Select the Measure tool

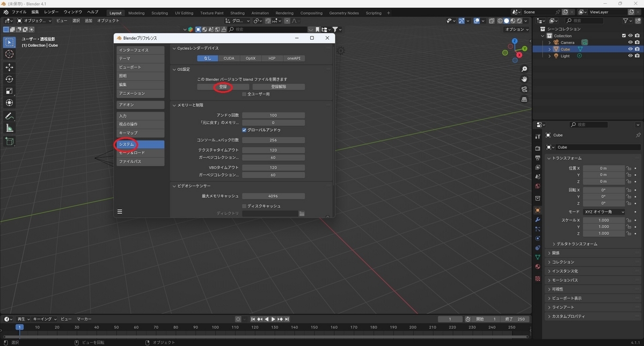point(9,128)
